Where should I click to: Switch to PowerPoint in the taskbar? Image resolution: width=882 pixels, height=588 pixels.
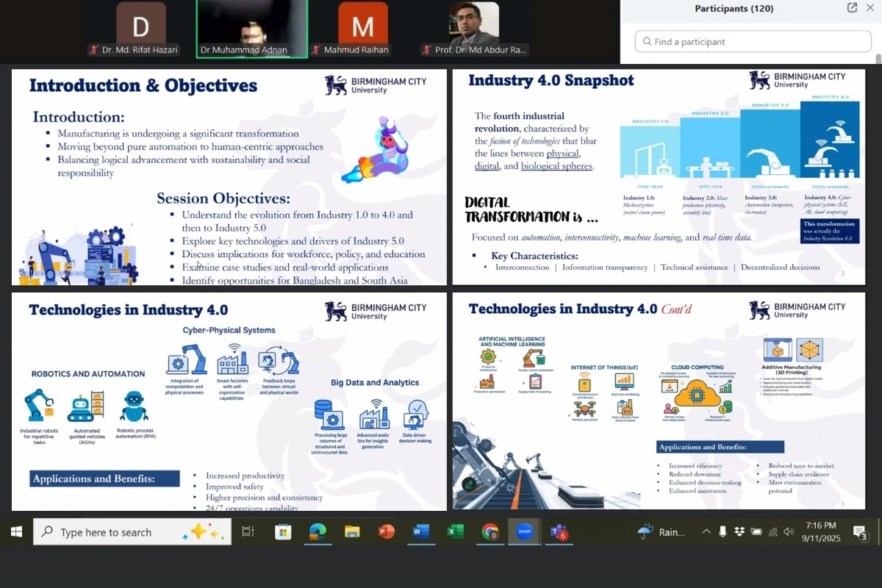pyautogui.click(x=387, y=531)
